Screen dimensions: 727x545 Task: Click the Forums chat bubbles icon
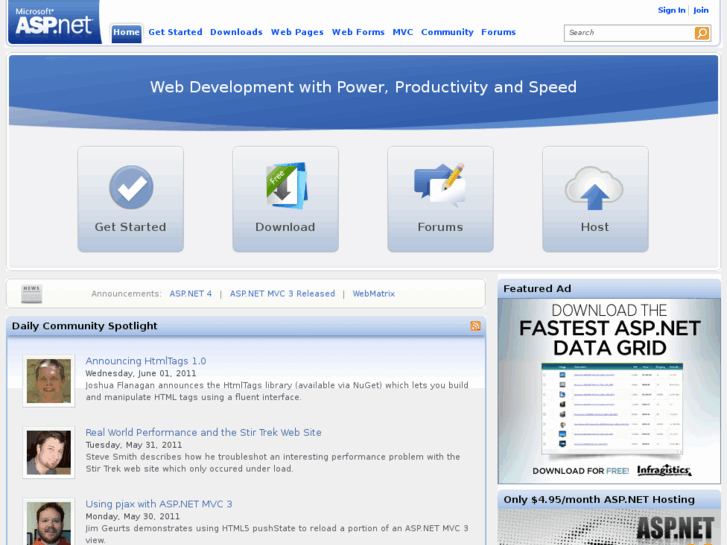(440, 185)
